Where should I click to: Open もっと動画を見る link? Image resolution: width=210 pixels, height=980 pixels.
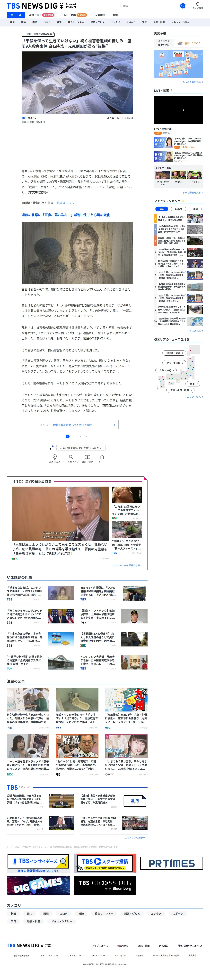192,193
